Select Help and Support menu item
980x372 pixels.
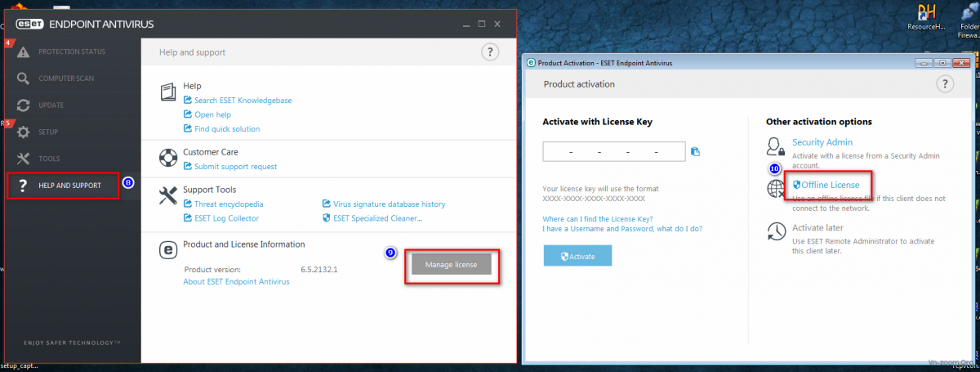pyautogui.click(x=69, y=186)
